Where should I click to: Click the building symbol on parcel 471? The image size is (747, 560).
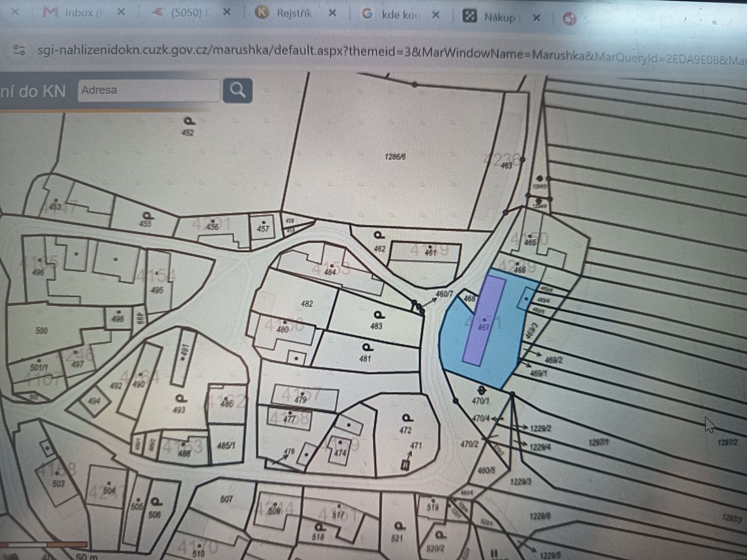point(406,464)
